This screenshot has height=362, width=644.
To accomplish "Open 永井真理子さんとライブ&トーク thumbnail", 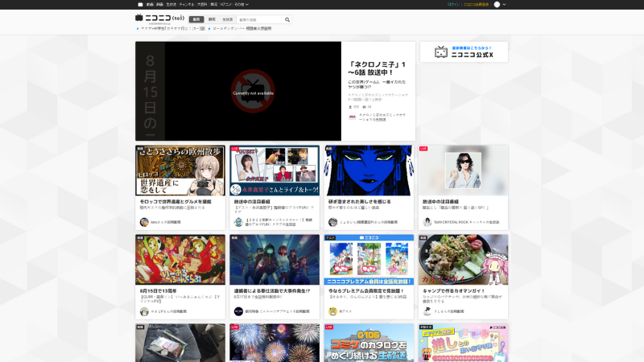I will [275, 171].
